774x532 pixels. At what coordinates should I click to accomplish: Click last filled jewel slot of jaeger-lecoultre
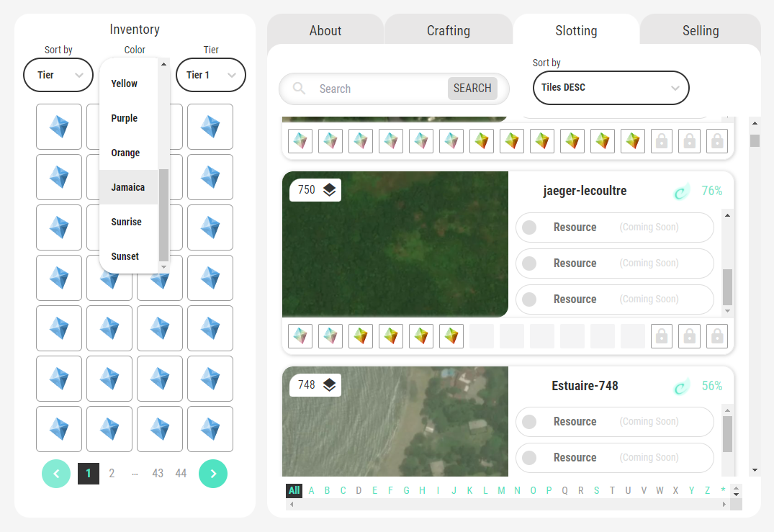451,336
